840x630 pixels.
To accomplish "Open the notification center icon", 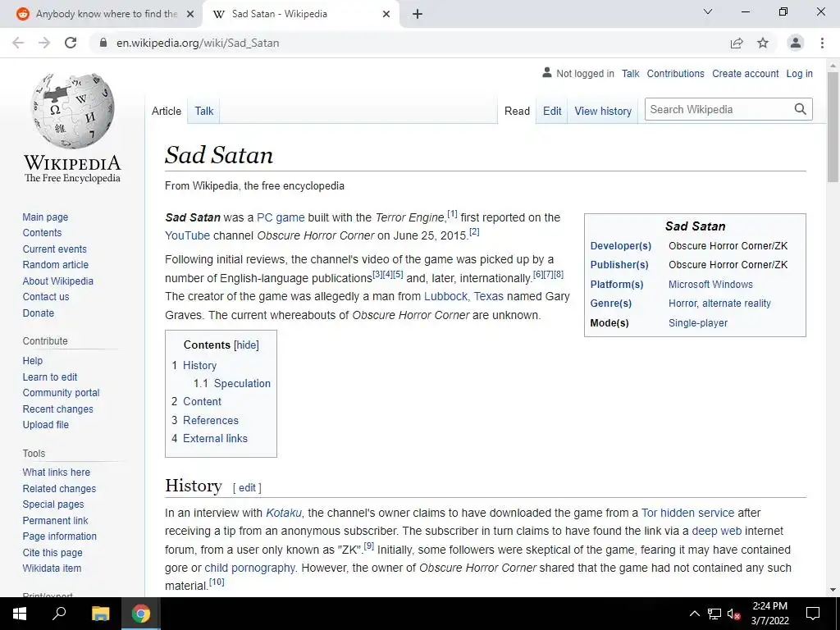I will [813, 614].
